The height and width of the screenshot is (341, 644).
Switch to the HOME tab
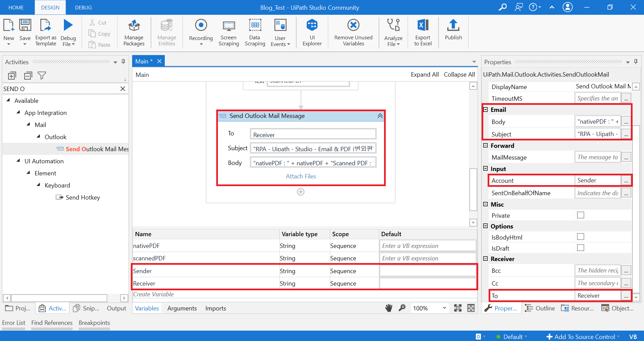pos(16,7)
